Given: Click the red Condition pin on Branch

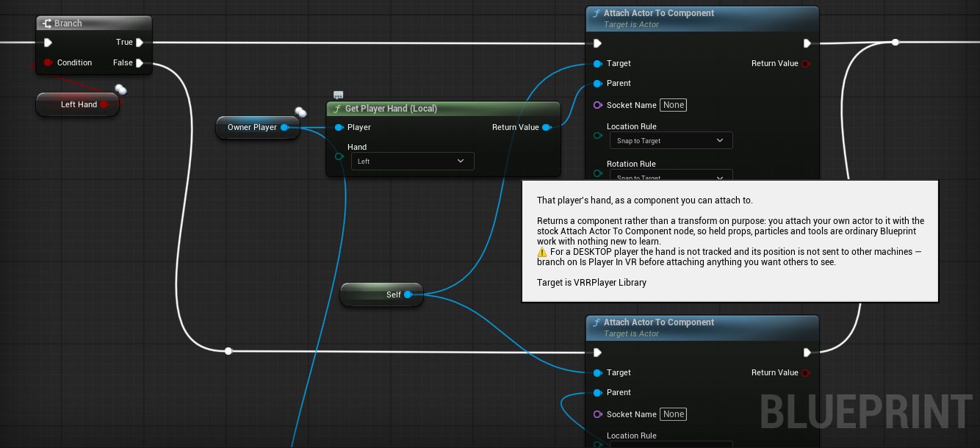Looking at the screenshot, I should [48, 63].
